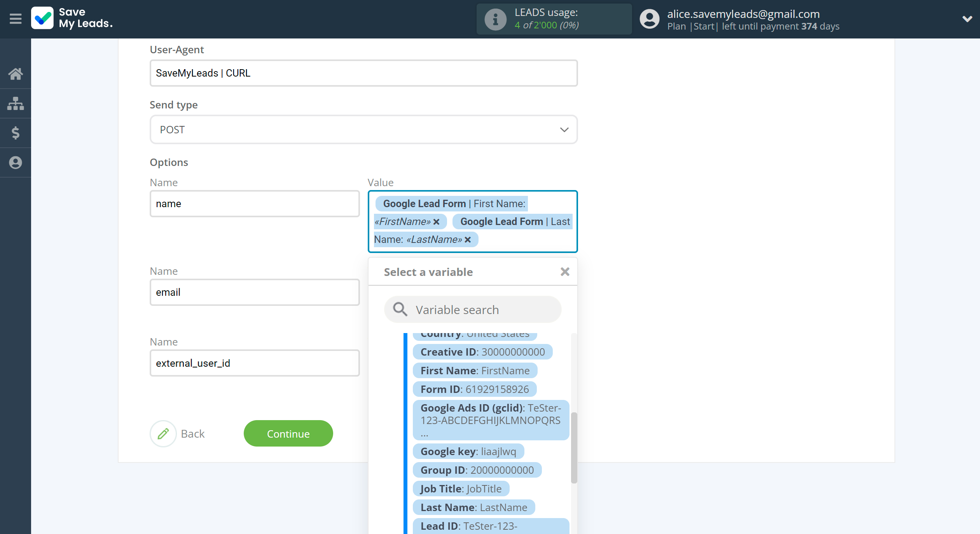Image resolution: width=980 pixels, height=534 pixels.
Task: Click the LEADS usage counter text
Action: coord(547,25)
